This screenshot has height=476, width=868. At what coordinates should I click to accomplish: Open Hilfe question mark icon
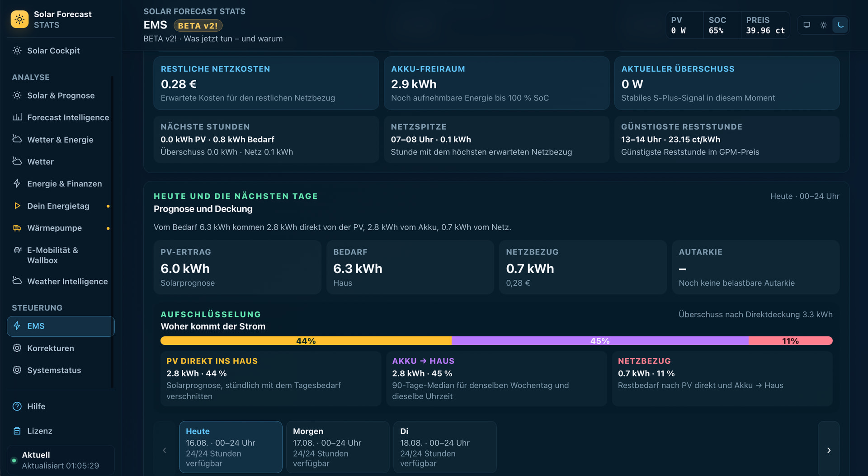(x=17, y=406)
